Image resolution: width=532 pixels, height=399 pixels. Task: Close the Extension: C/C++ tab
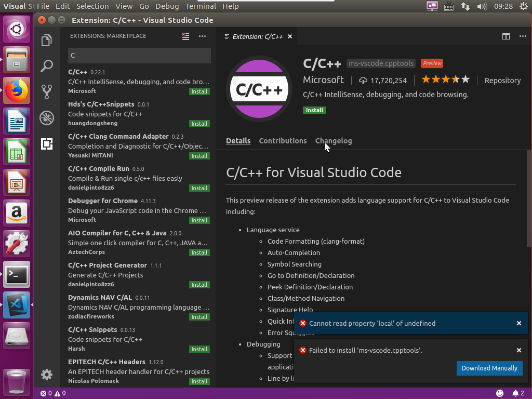(290, 36)
